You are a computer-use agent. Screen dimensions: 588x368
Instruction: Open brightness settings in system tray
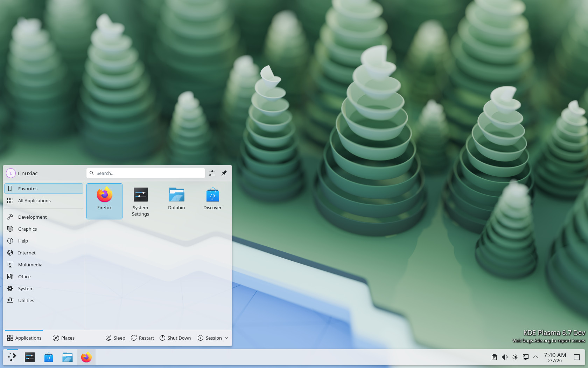pos(515,357)
